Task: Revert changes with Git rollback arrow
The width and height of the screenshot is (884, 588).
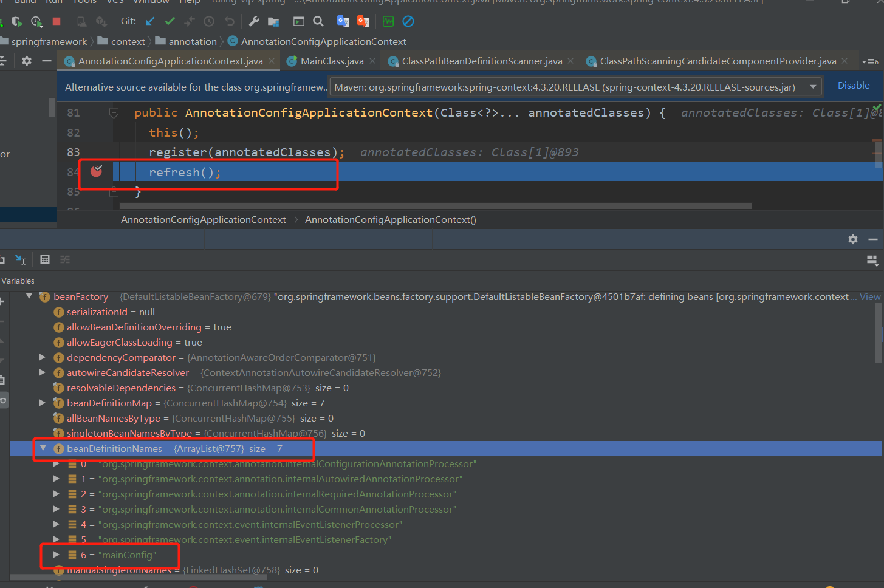Action: (229, 21)
